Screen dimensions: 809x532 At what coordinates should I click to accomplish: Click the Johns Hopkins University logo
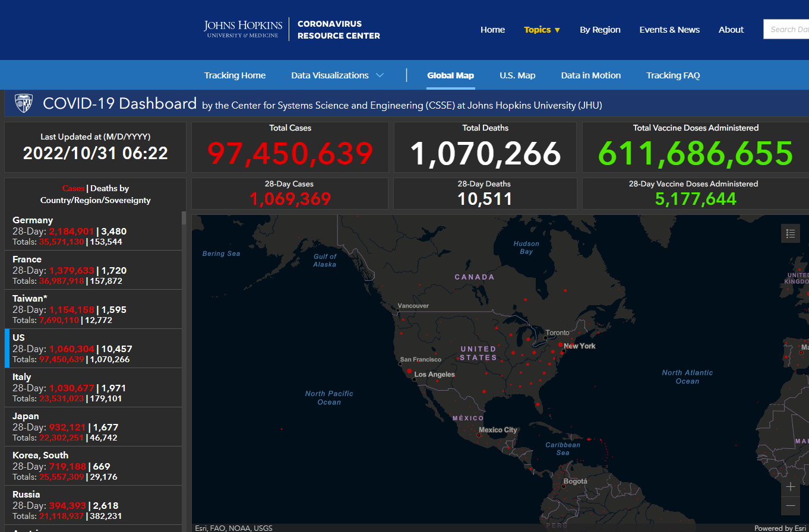tap(243, 29)
